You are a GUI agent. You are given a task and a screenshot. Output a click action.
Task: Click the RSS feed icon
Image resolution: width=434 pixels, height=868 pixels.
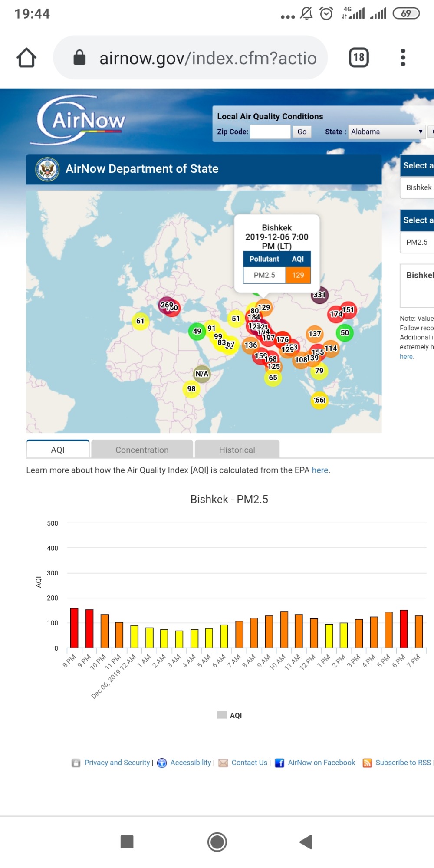[x=367, y=763]
